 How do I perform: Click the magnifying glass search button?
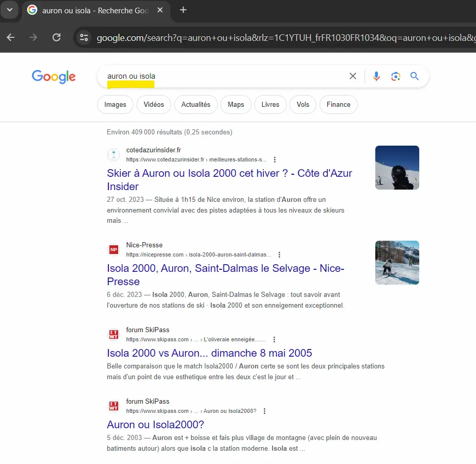click(414, 76)
